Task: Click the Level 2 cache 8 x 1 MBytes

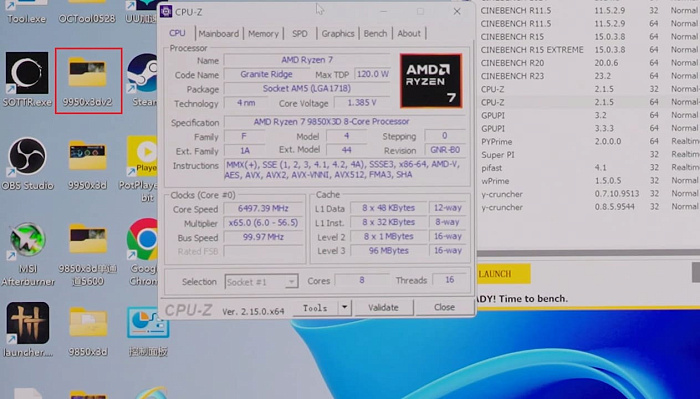Action: pyautogui.click(x=388, y=236)
